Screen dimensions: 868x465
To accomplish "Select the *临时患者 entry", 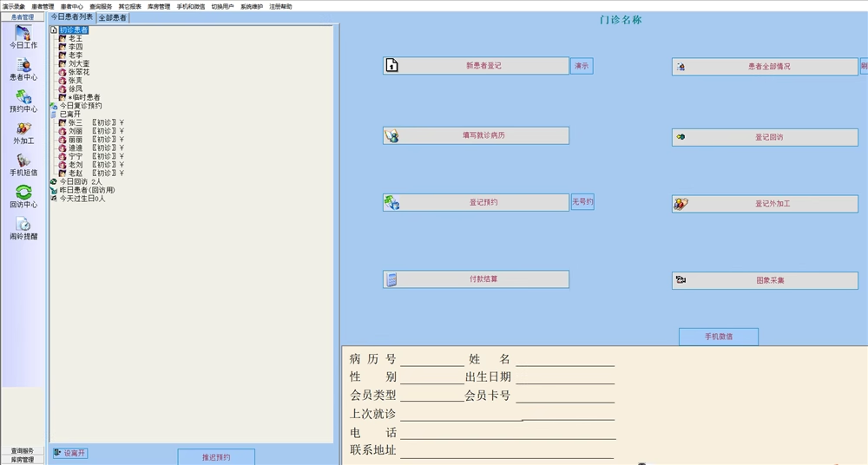I will 84,97.
